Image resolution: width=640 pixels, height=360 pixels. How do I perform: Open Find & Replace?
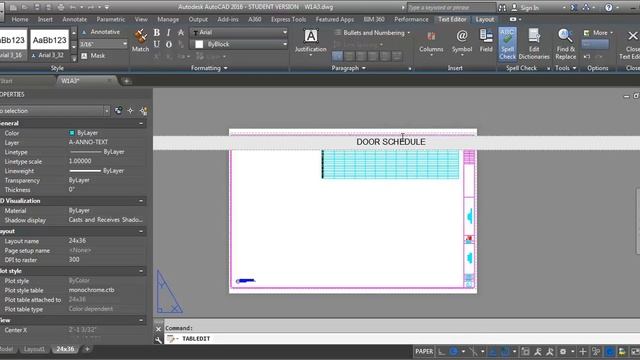tap(566, 44)
